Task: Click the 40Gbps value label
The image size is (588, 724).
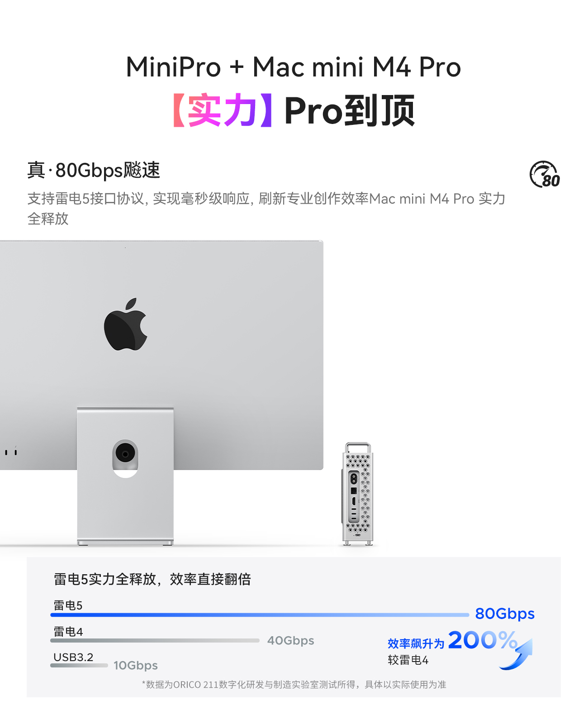Action: click(290, 641)
